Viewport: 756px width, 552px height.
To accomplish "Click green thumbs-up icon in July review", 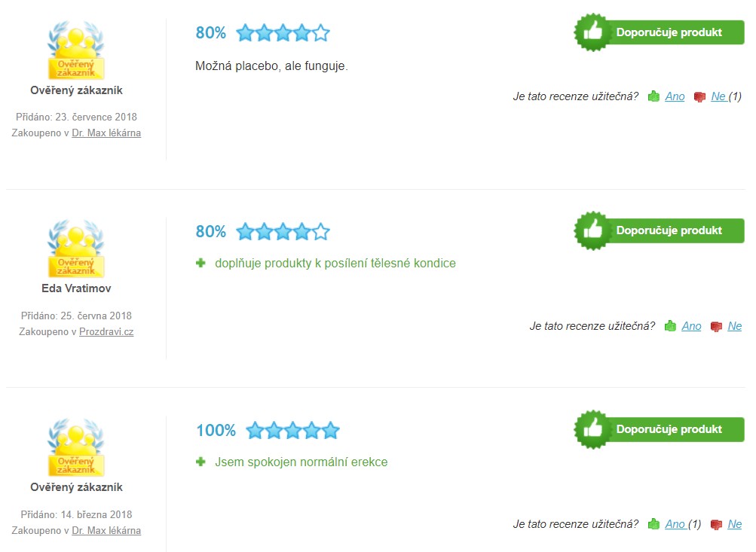I will [x=653, y=96].
